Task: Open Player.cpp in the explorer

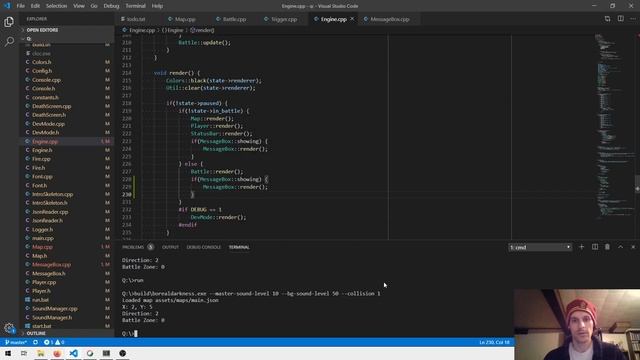Action: [44, 282]
